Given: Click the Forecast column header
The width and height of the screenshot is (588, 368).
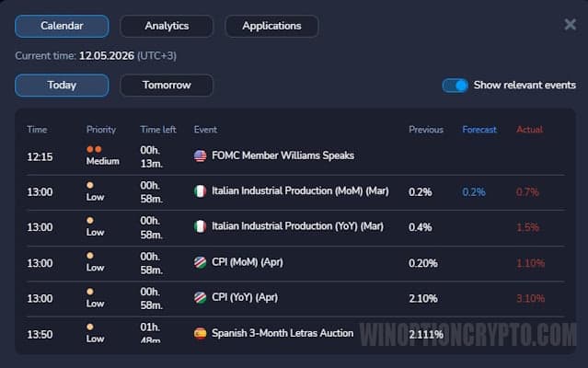Looking at the screenshot, I should pyautogui.click(x=479, y=130).
